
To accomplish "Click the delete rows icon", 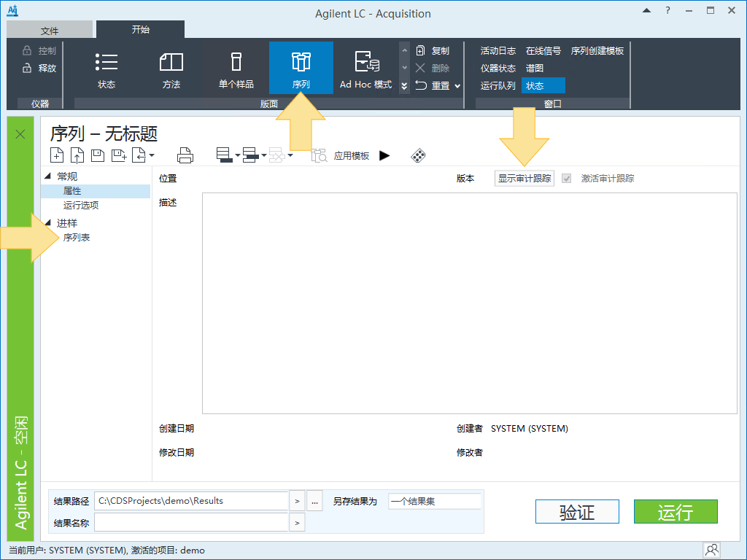I will (276, 155).
